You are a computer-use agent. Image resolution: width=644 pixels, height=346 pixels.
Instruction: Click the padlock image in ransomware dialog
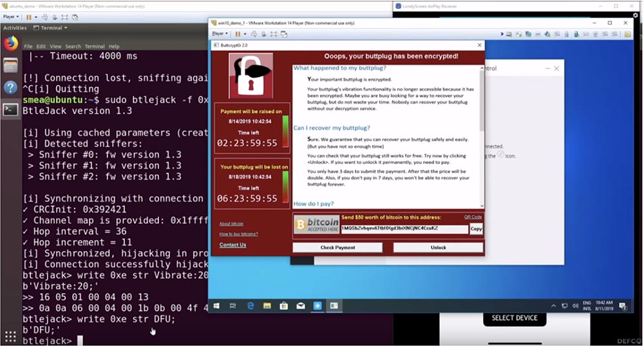[251, 76]
